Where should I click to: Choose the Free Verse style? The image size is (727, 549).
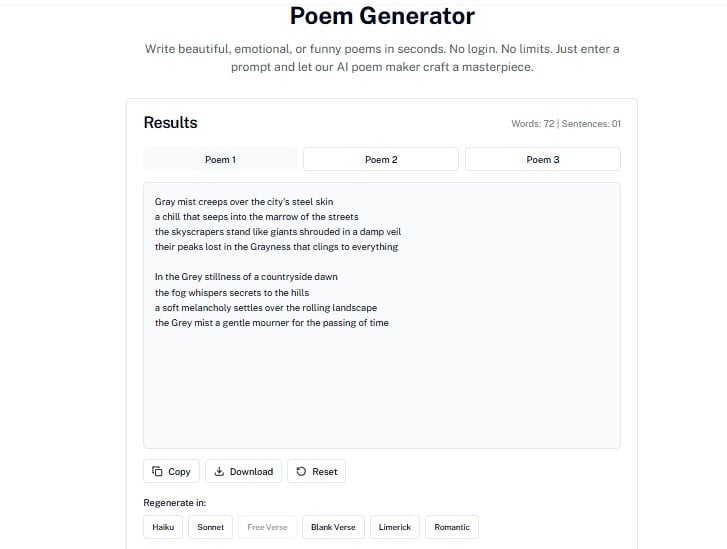coord(267,527)
